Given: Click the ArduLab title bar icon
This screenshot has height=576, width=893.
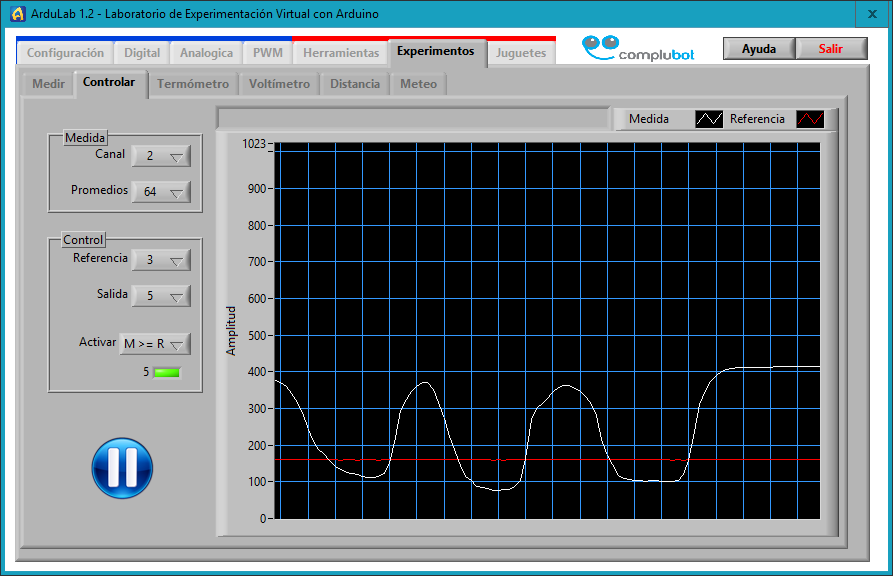Looking at the screenshot, I should pos(17,14).
